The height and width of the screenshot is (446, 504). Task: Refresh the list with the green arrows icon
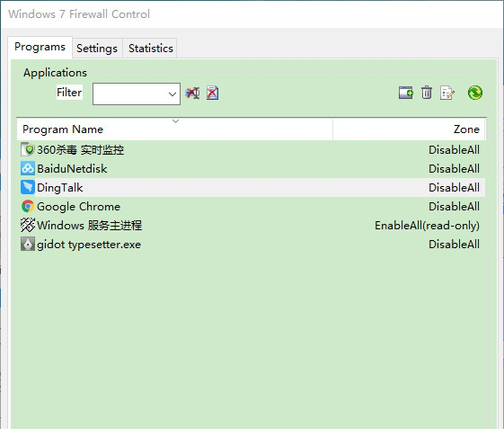[474, 93]
